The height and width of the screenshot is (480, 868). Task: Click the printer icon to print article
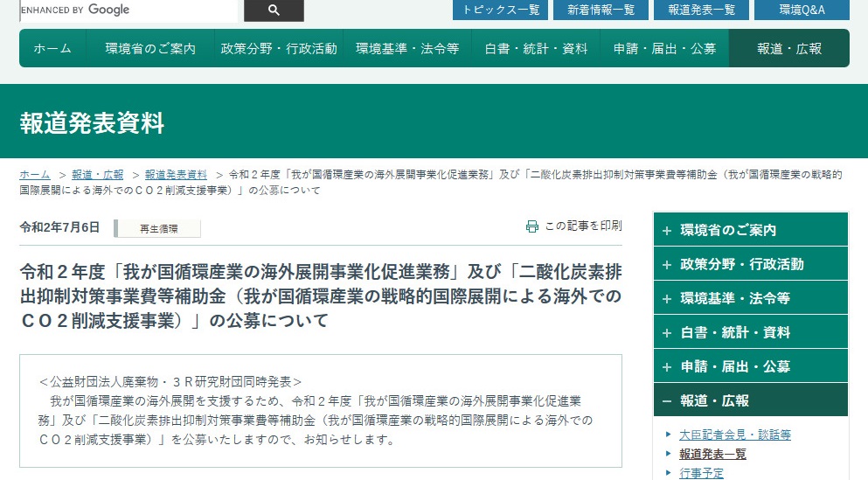click(531, 226)
